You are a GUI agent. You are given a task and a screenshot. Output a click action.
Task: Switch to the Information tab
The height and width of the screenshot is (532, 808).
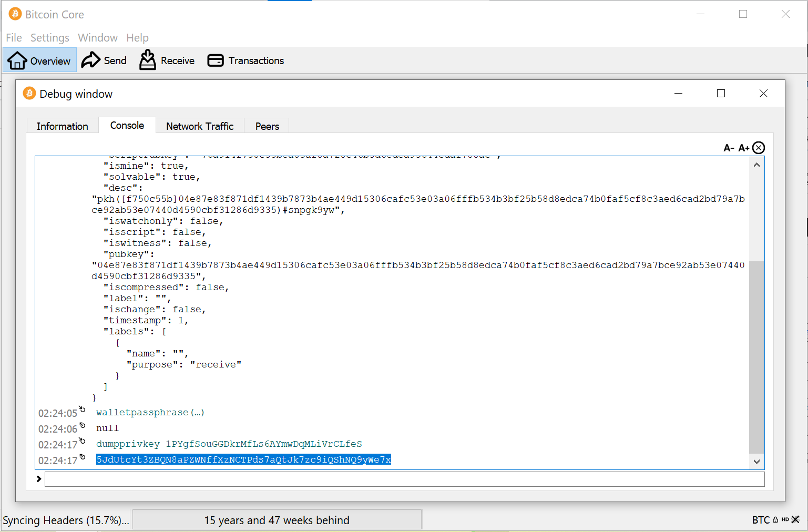pos(63,126)
